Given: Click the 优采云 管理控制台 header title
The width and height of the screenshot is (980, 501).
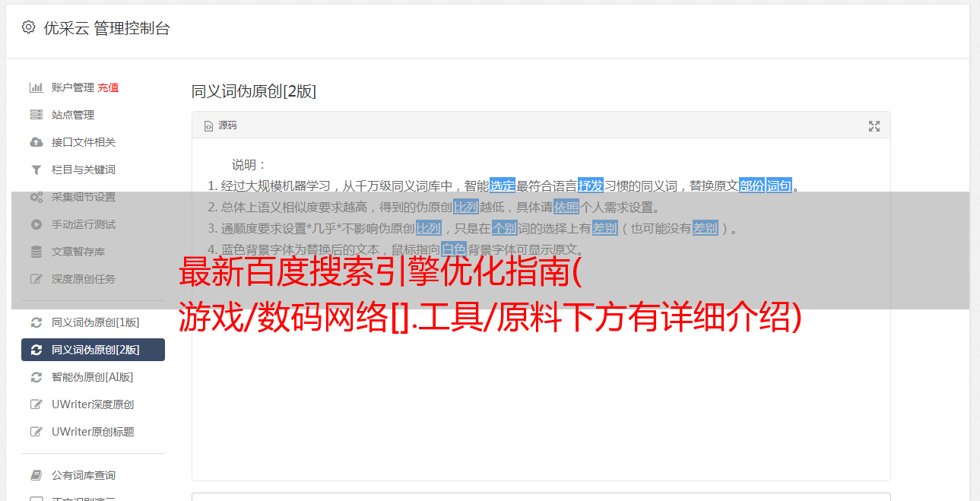Looking at the screenshot, I should pyautogui.click(x=106, y=28).
